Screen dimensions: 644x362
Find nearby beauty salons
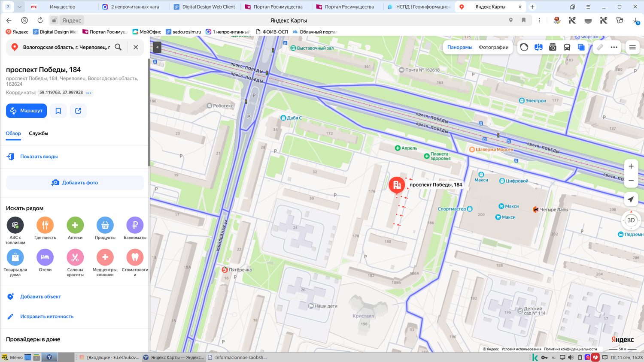pos(75,263)
